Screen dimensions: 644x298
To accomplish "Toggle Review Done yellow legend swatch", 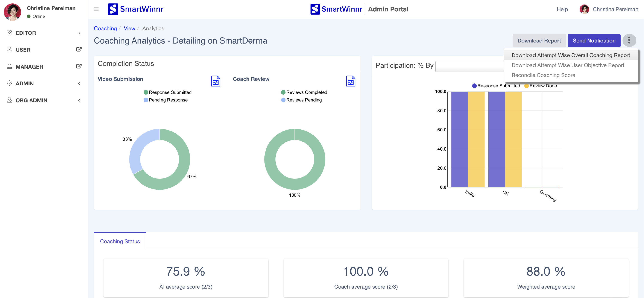I will pos(526,86).
